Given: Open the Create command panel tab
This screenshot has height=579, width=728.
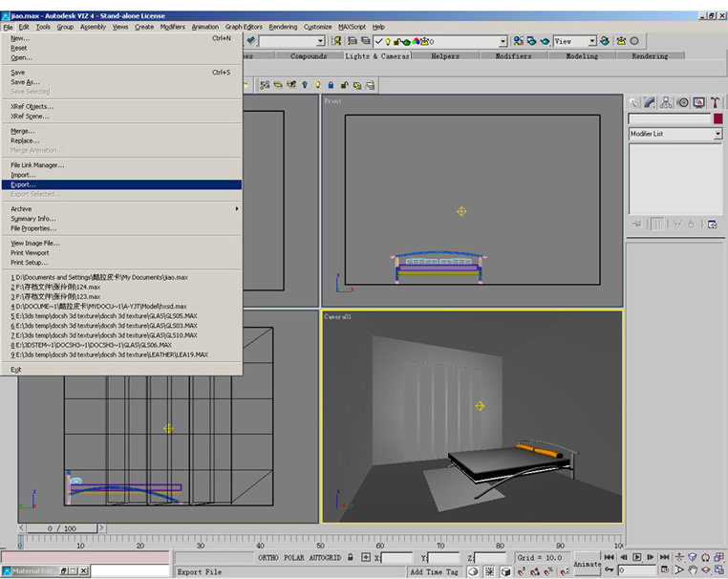Looking at the screenshot, I should [633, 102].
